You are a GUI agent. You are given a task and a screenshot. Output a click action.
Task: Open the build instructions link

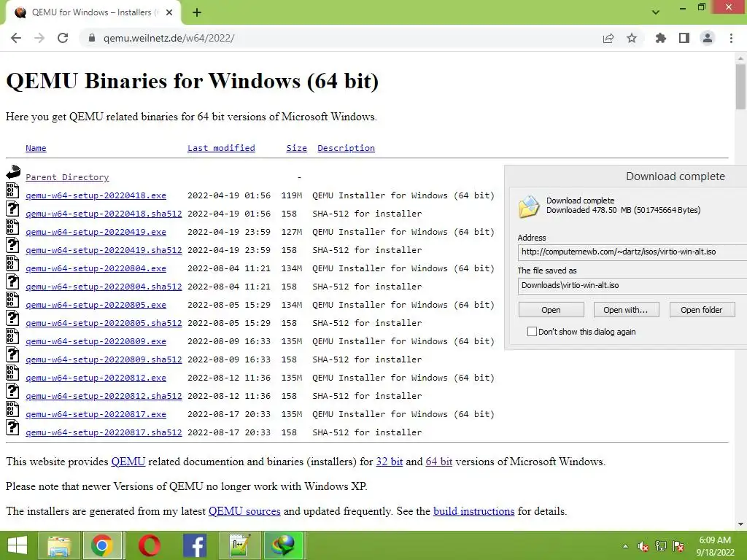[x=473, y=511]
